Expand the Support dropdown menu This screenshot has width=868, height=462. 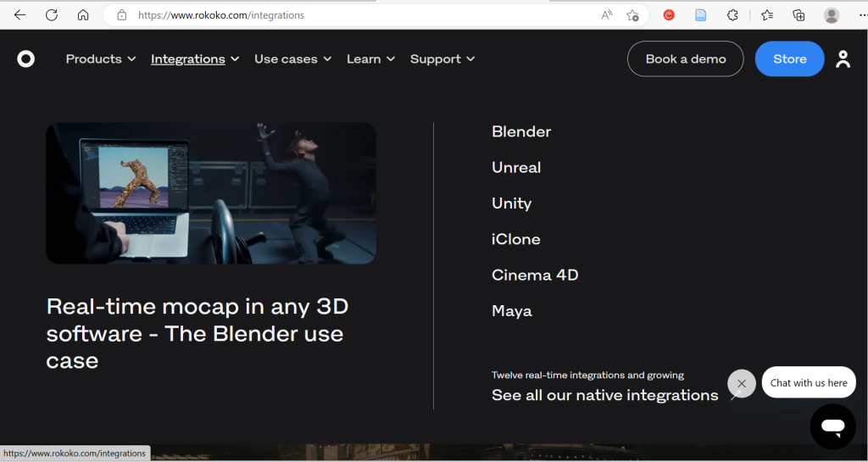click(442, 58)
